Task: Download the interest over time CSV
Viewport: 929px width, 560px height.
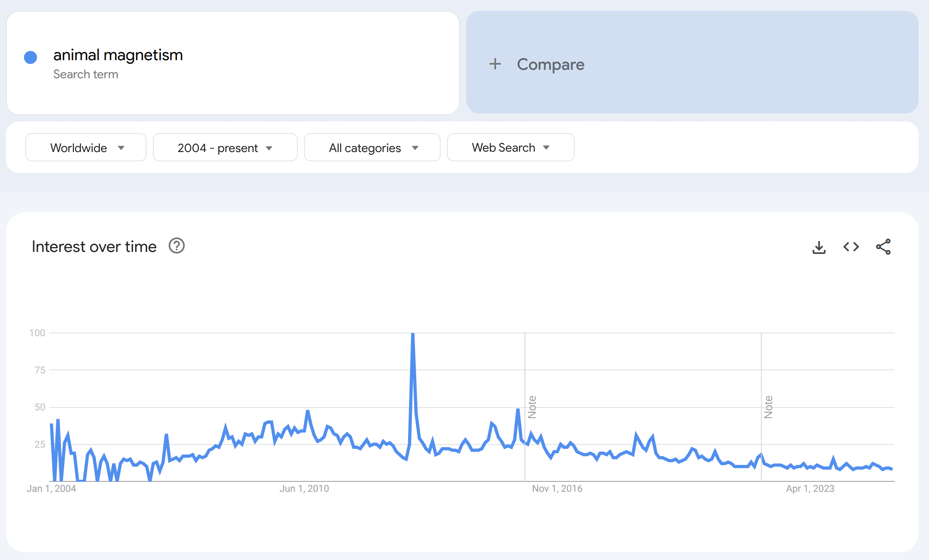Action: click(819, 247)
